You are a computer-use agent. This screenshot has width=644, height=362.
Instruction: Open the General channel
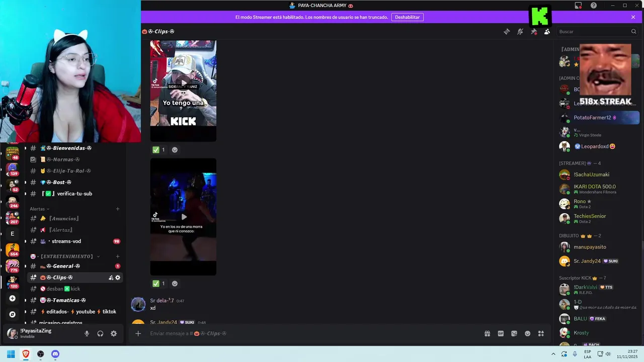(74, 266)
